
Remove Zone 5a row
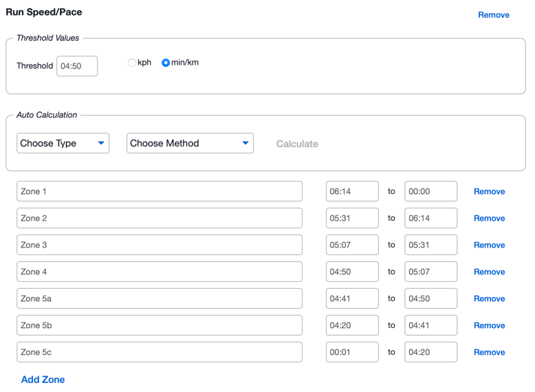point(490,298)
